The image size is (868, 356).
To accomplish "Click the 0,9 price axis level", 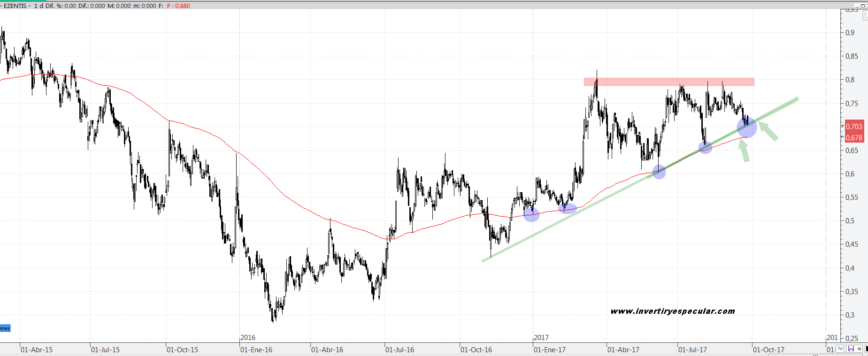I will point(850,32).
